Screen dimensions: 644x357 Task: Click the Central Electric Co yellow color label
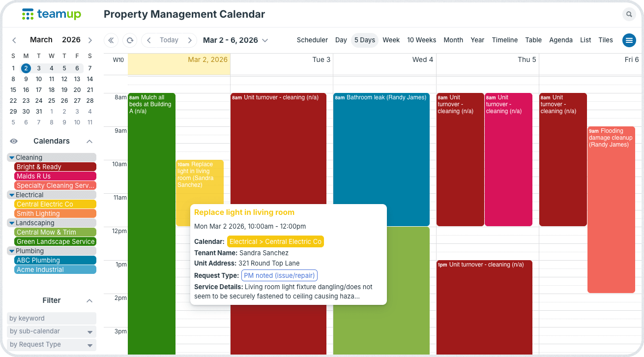pos(55,204)
